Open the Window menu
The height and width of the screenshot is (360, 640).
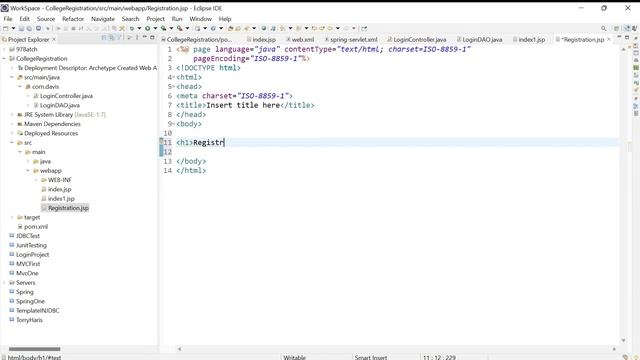(200, 19)
